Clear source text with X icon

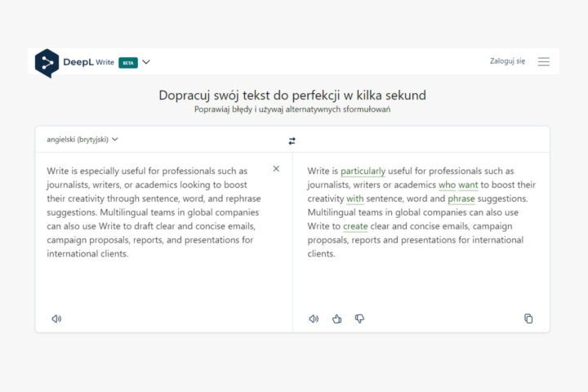click(x=276, y=169)
